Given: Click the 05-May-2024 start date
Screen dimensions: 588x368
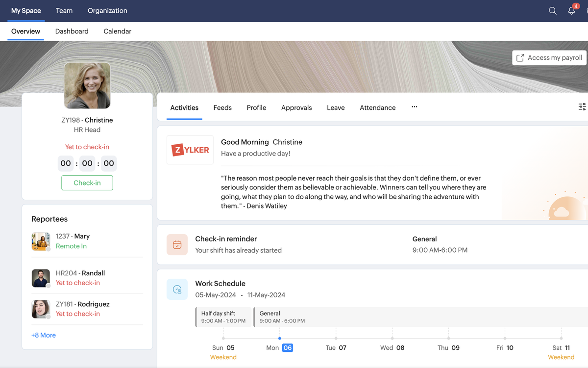Looking at the screenshot, I should click(x=216, y=295).
